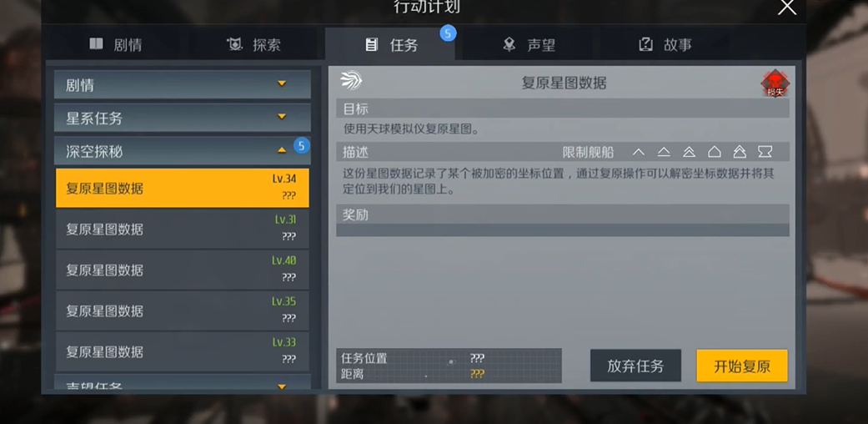Switch to the 任务 tab
This screenshot has width=868, height=424.
tap(389, 44)
